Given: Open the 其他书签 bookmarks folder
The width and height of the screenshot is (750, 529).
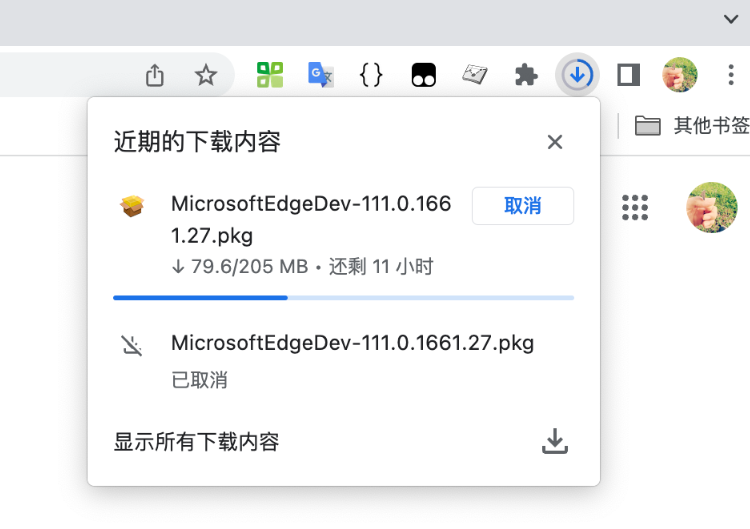Looking at the screenshot, I should tap(692, 126).
